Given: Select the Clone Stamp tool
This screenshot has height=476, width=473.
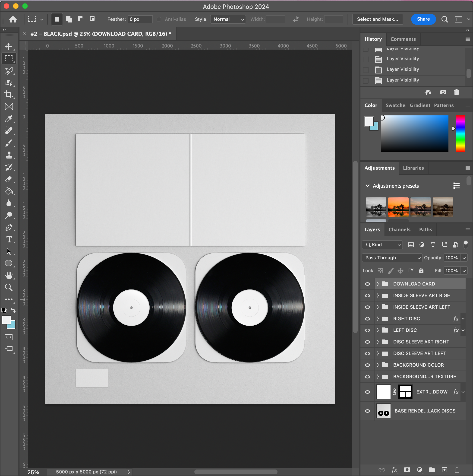Looking at the screenshot, I should click(9, 155).
